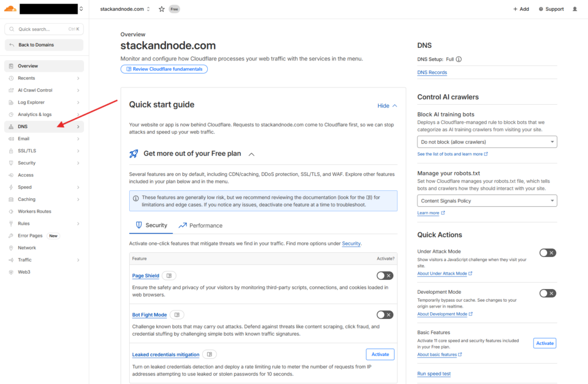Turn on Bot Fight Mode

pos(385,315)
